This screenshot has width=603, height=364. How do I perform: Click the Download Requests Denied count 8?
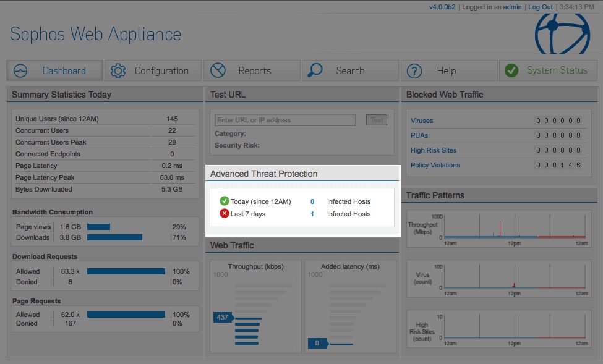(71, 282)
